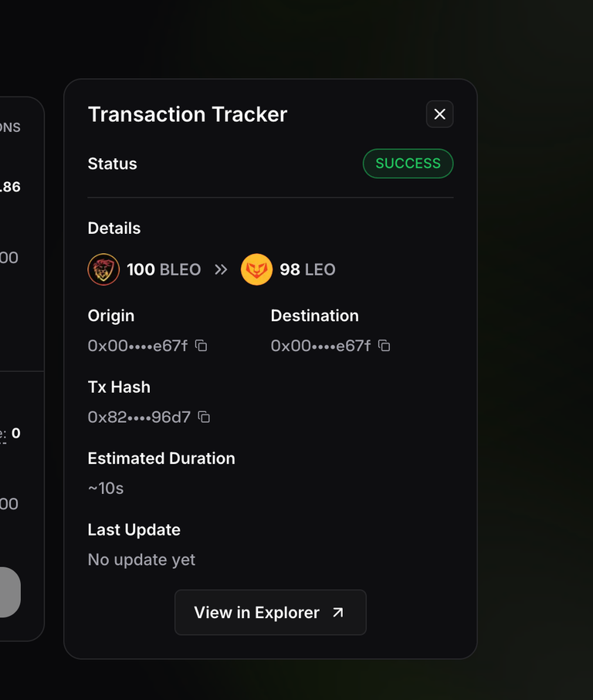
Task: Copy the Tx Hash value
Action: pyautogui.click(x=204, y=417)
